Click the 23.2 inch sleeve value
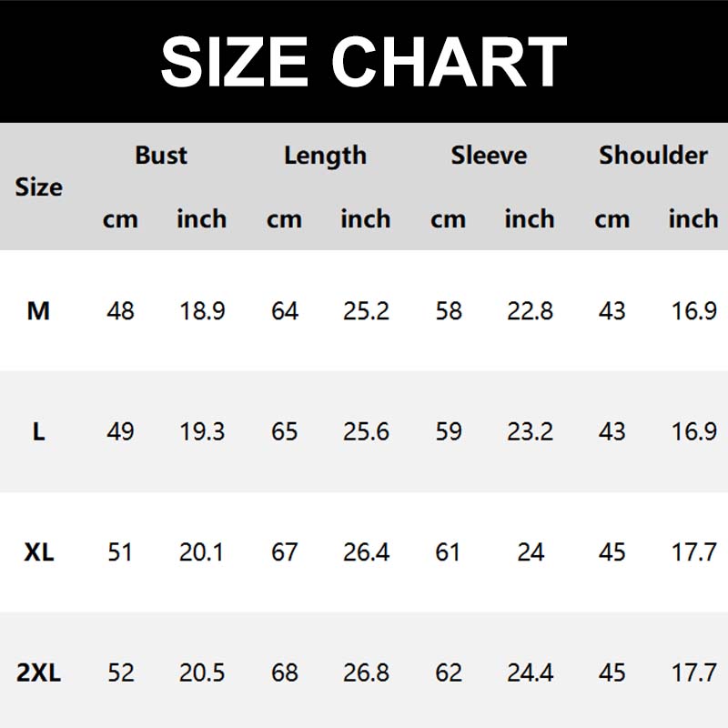Viewport: 728px width, 728px height. point(530,431)
